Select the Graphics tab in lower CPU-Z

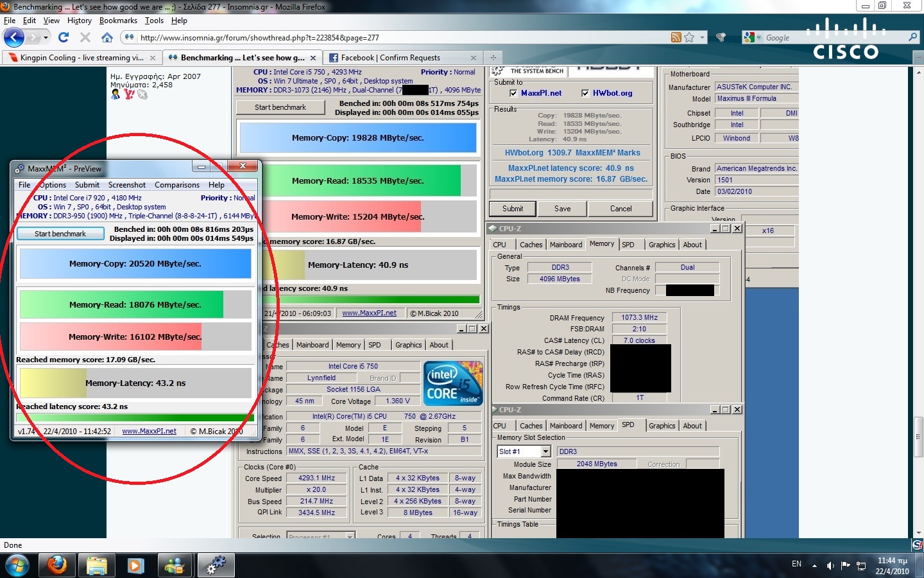point(662,426)
